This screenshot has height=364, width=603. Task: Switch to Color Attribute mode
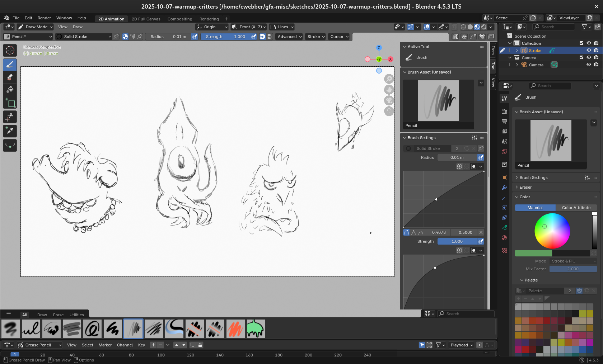pos(576,208)
